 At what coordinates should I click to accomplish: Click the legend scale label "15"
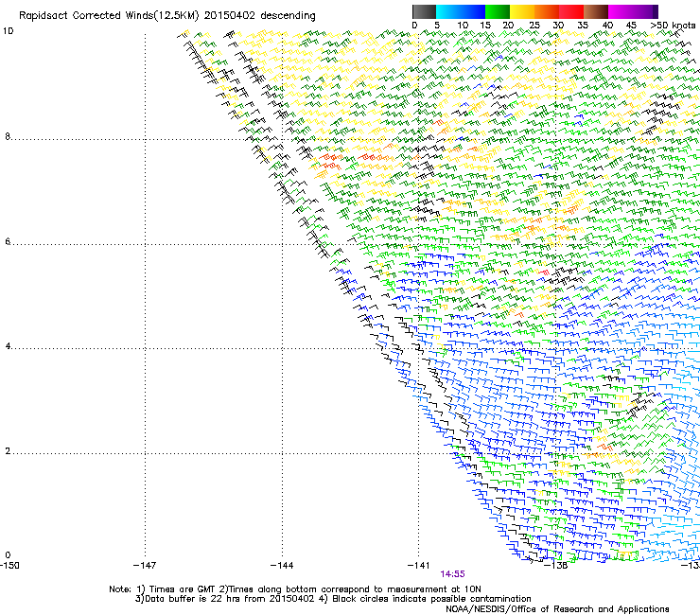tap(485, 26)
